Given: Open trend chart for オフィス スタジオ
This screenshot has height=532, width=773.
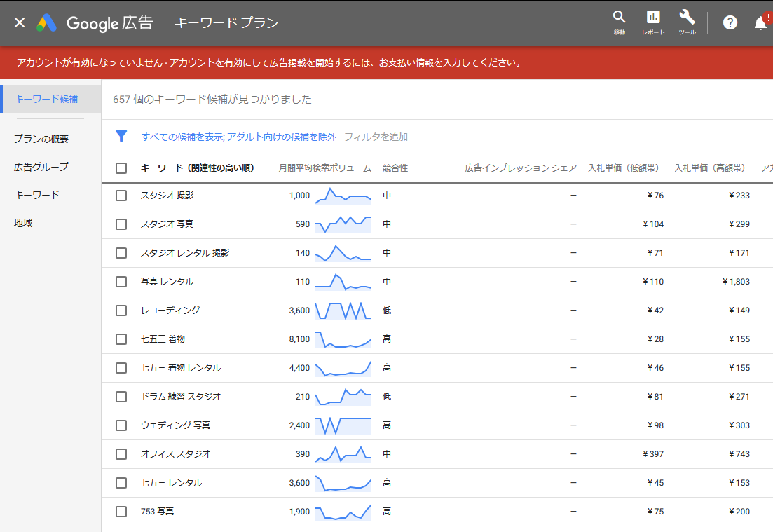Looking at the screenshot, I should [343, 454].
